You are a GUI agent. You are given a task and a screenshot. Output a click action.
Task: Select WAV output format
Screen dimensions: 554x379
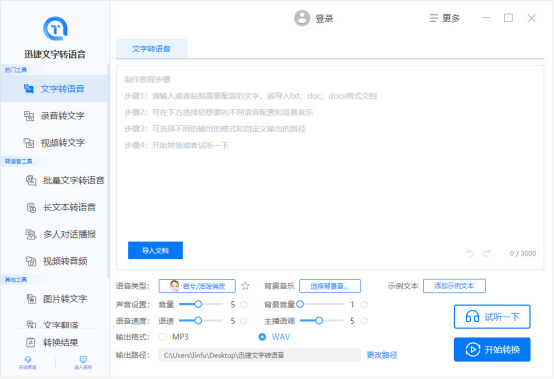[262, 337]
